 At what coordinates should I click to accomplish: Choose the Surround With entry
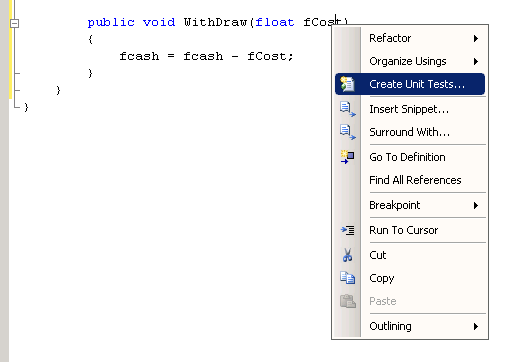409,132
